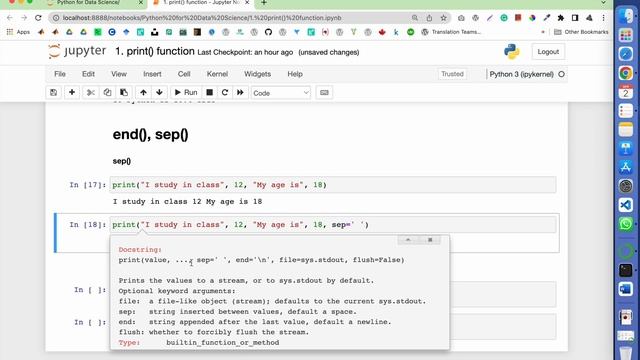This screenshot has height=360, width=640.
Task: Click the Trusted notebook indicator
Action: pos(452,74)
